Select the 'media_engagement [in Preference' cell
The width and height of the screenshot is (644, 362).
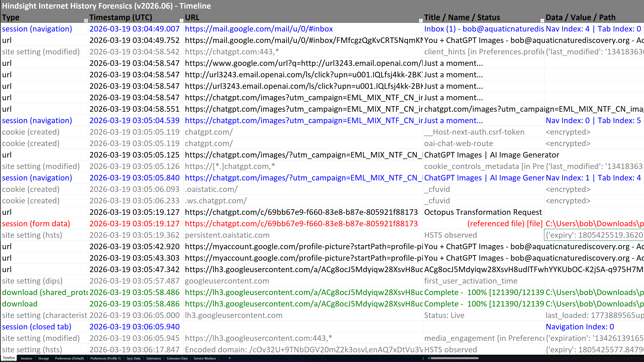(483, 338)
